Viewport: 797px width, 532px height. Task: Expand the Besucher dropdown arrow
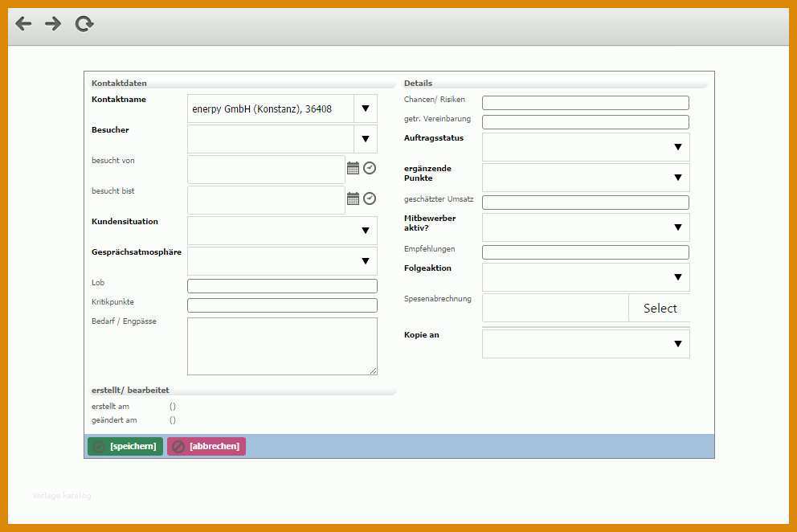[366, 139]
